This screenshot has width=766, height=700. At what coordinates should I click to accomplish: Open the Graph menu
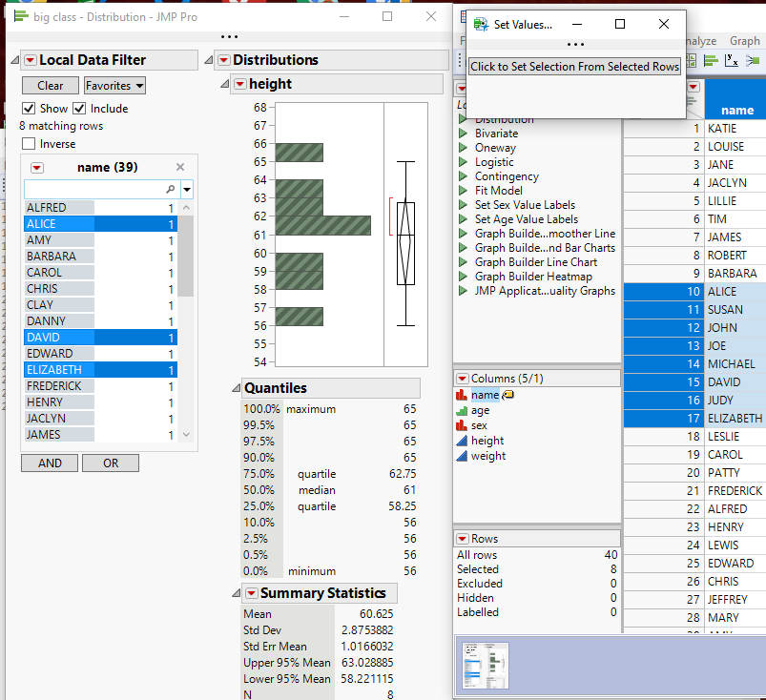(x=744, y=41)
